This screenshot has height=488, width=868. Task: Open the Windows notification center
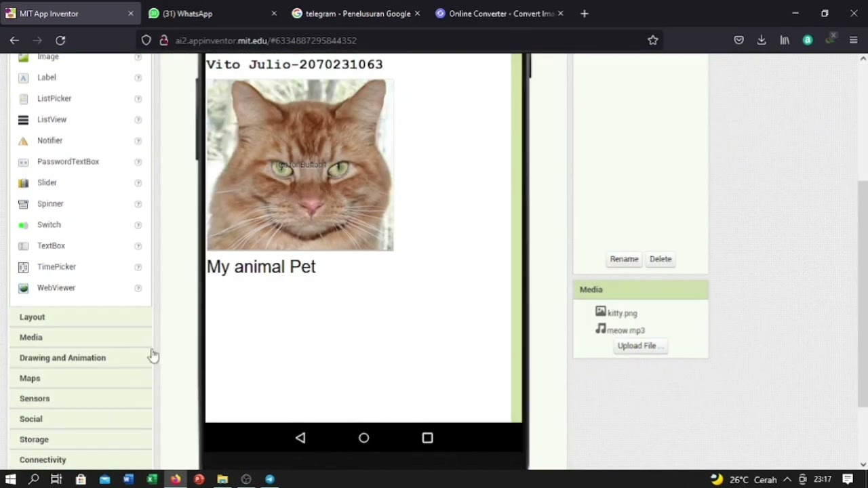(848, 479)
